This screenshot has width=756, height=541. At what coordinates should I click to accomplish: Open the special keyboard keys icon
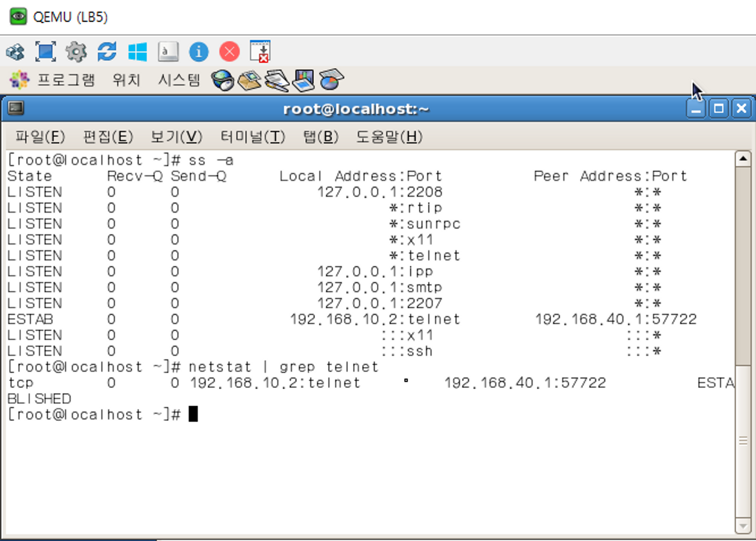[168, 52]
